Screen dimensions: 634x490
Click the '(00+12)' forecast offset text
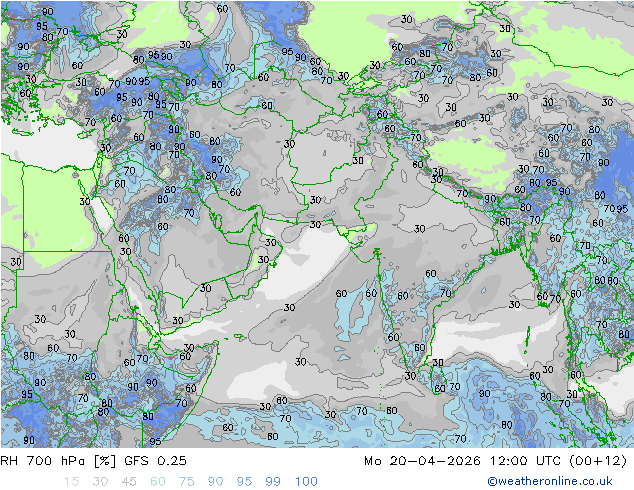(x=598, y=461)
